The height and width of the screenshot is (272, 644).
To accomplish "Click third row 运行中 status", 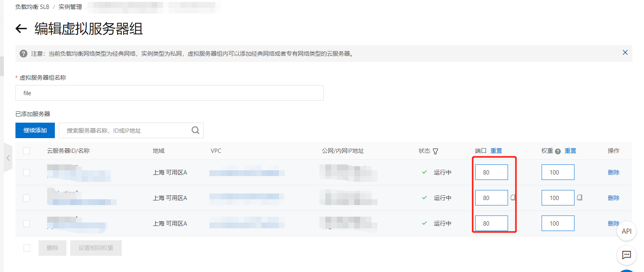I will pyautogui.click(x=443, y=224).
